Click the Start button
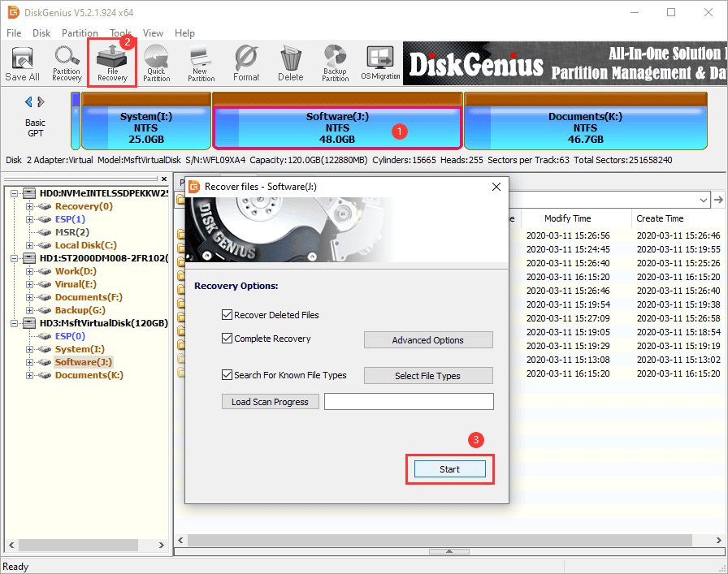The height and width of the screenshot is (574, 728). [x=449, y=469]
